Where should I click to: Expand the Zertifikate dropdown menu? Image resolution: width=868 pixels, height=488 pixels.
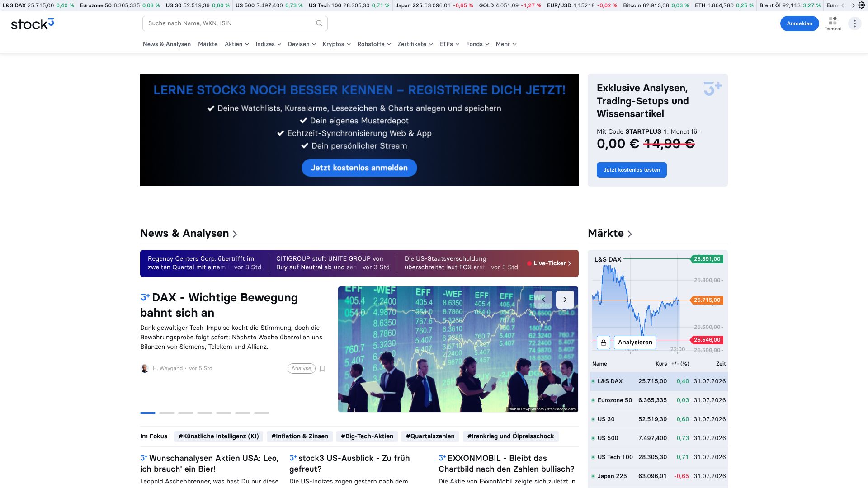click(415, 44)
